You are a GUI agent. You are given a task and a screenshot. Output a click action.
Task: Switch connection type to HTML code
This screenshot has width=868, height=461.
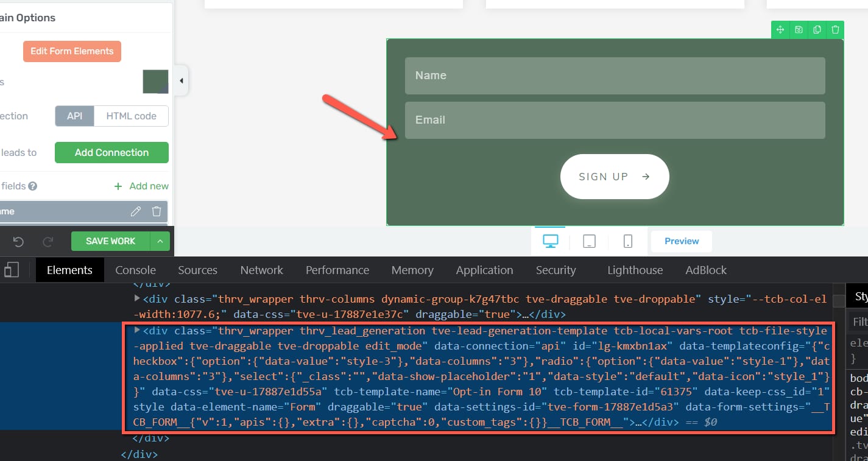coord(131,116)
